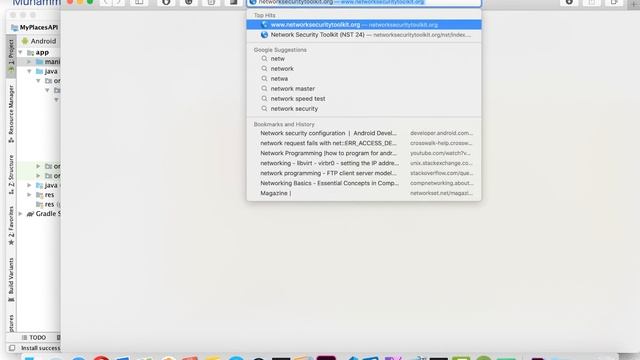Image resolution: width=640 pixels, height=360 pixels.
Task: Open 'network programming - FTP client server model' entry
Action: coord(364,173)
